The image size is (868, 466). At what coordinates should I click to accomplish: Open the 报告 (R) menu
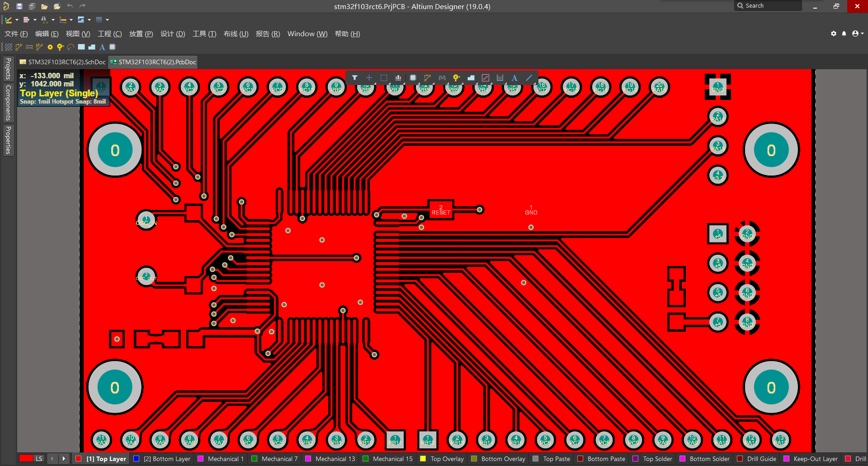[268, 34]
